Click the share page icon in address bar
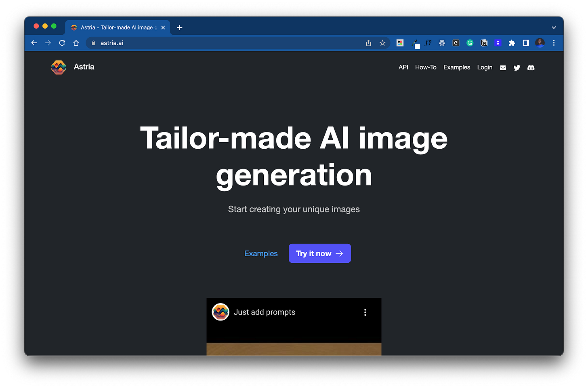Screen dimensions: 588x388 368,43
